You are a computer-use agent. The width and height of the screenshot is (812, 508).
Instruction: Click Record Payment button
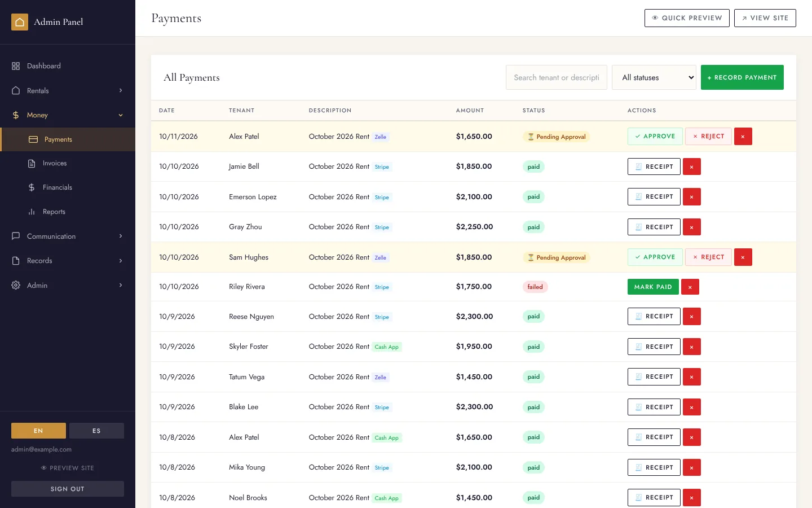[x=742, y=77]
